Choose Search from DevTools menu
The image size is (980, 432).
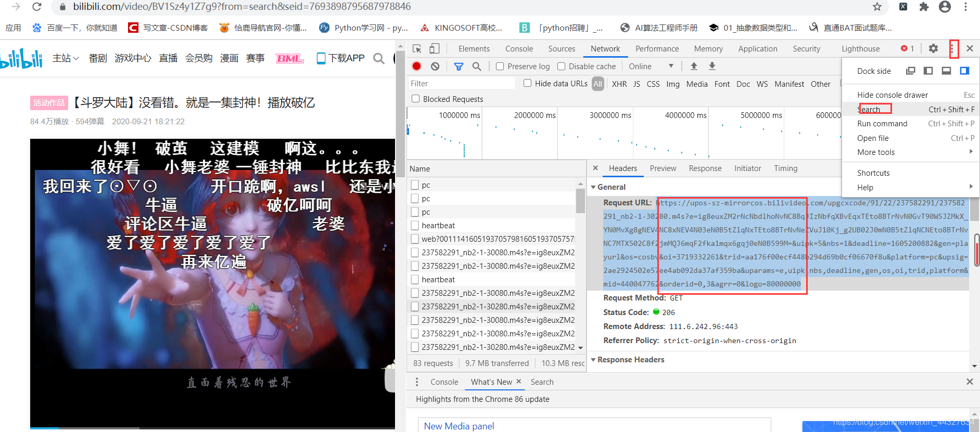pos(911,109)
